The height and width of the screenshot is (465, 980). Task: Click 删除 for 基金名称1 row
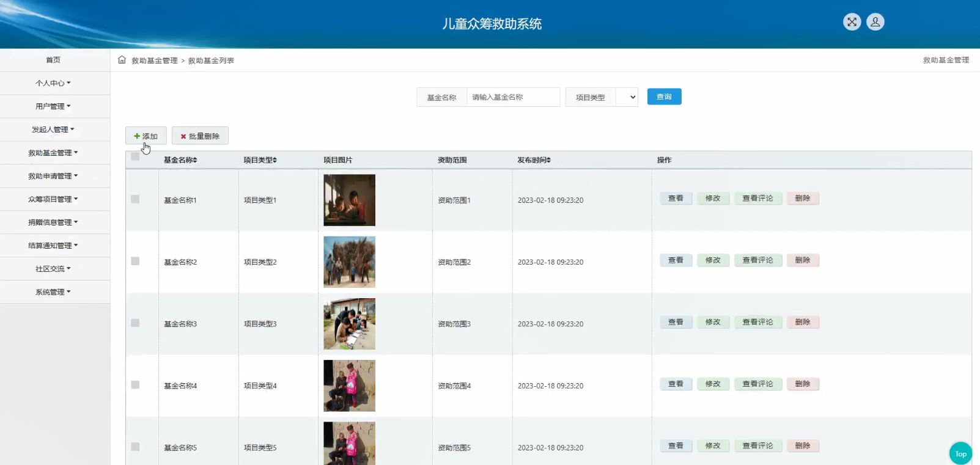(x=803, y=199)
